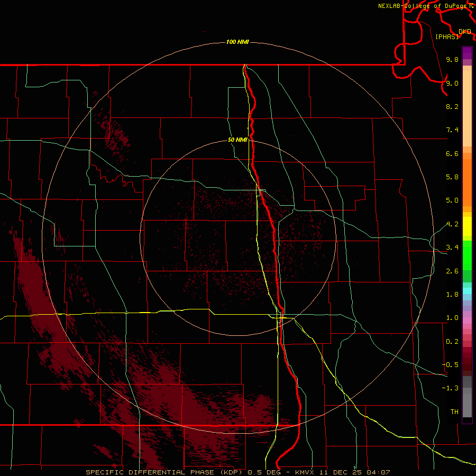The height and width of the screenshot is (476, 476).
Task: Click the DKD product code label
Action: pos(465,32)
